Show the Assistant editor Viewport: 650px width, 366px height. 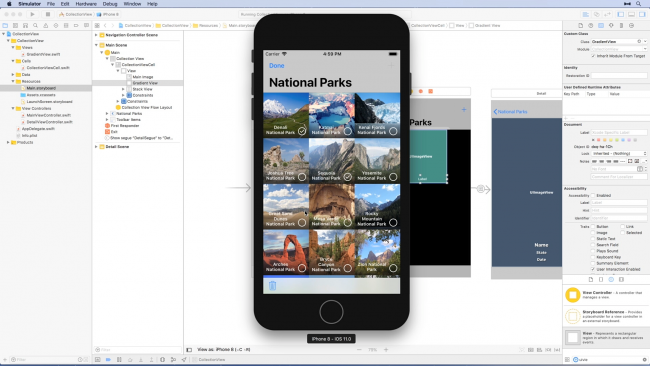tap(597, 15)
